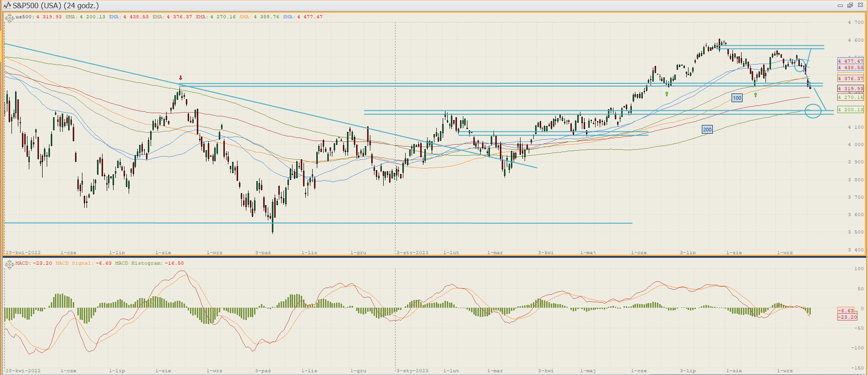Minimize the S&P500 chart window
The image size is (868, 375).
(840, 5)
